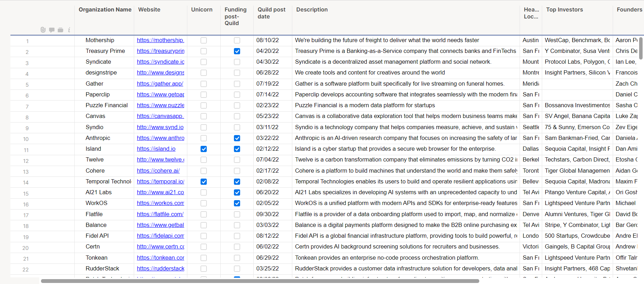Click the row info indicator icon
Image resolution: width=644 pixels, height=284 pixels.
69,30
